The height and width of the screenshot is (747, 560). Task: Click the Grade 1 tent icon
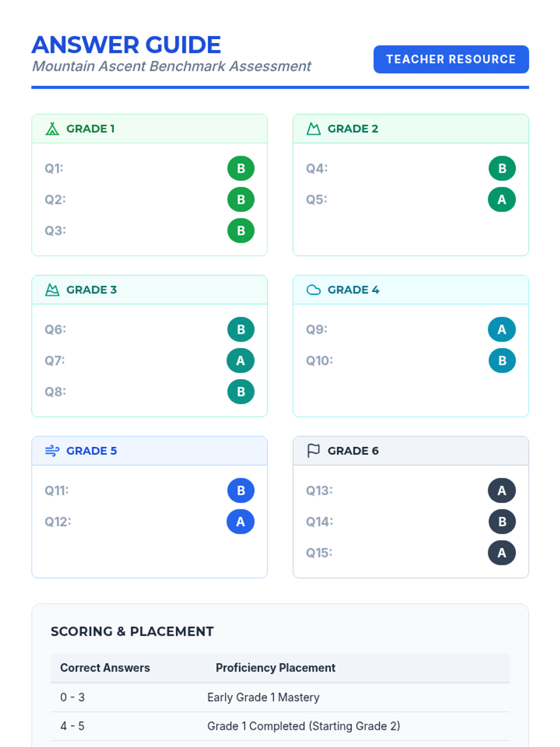point(52,129)
